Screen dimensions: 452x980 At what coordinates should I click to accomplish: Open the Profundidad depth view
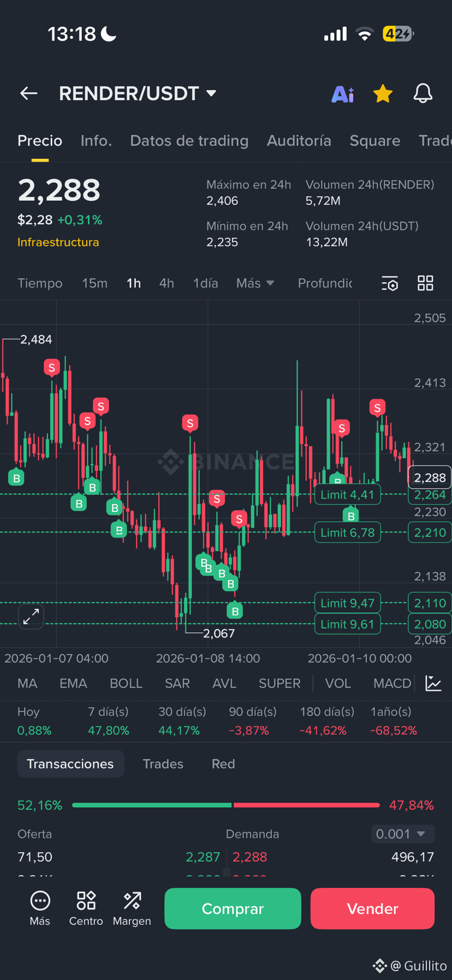(325, 283)
